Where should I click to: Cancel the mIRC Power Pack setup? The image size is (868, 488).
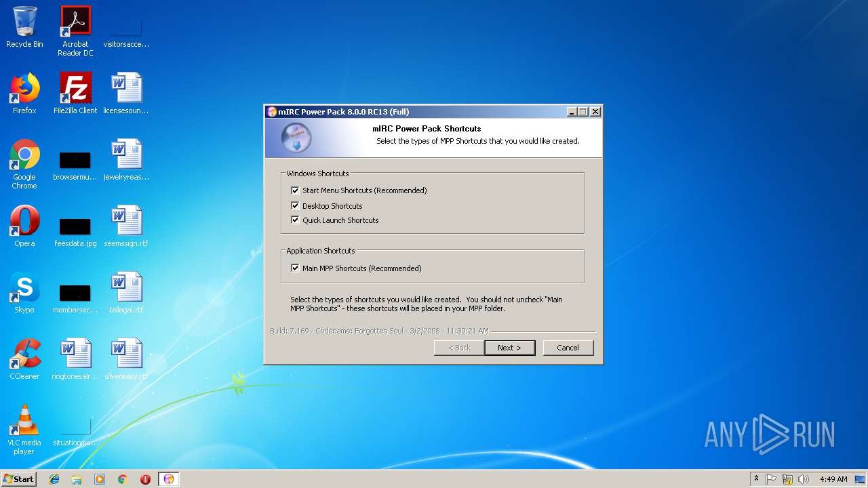pos(568,348)
